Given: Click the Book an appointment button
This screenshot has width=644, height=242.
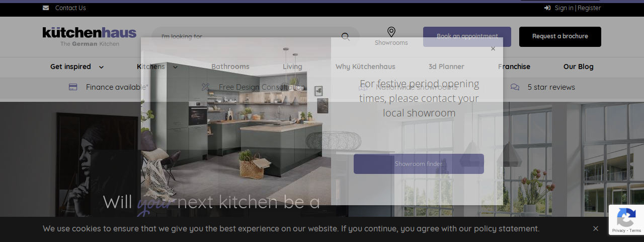Looking at the screenshot, I should coord(467,37).
